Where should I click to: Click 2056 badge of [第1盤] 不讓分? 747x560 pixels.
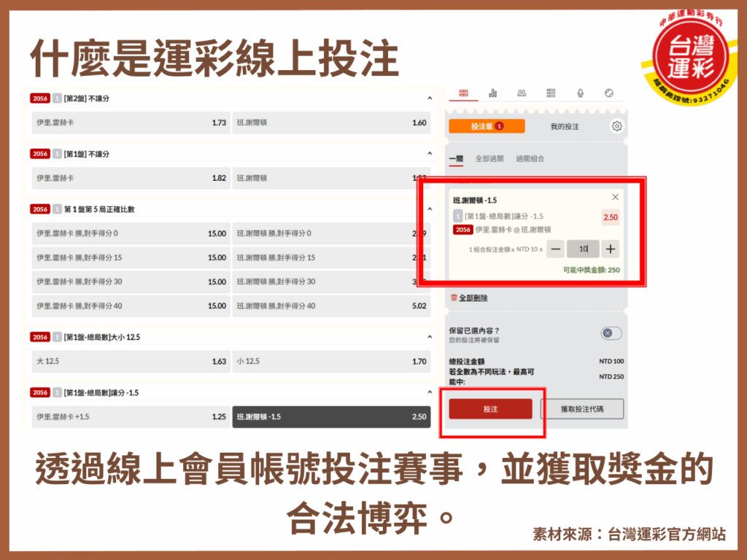pos(40,154)
